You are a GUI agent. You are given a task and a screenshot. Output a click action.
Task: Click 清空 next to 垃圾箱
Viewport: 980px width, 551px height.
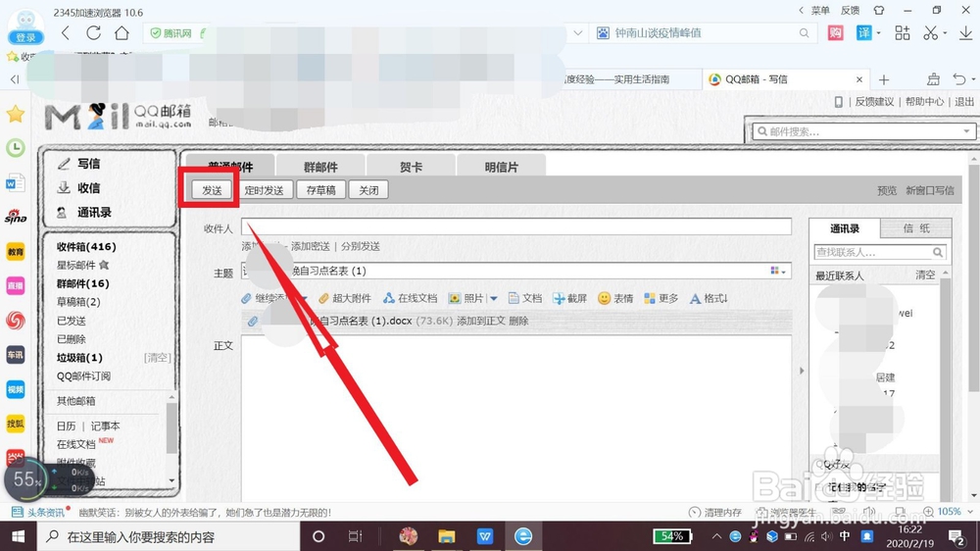click(157, 358)
